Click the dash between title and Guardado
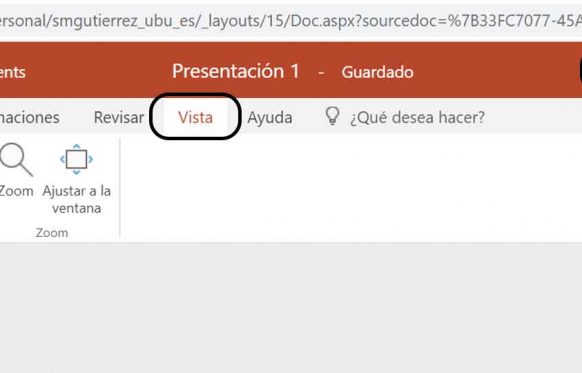 coord(321,73)
